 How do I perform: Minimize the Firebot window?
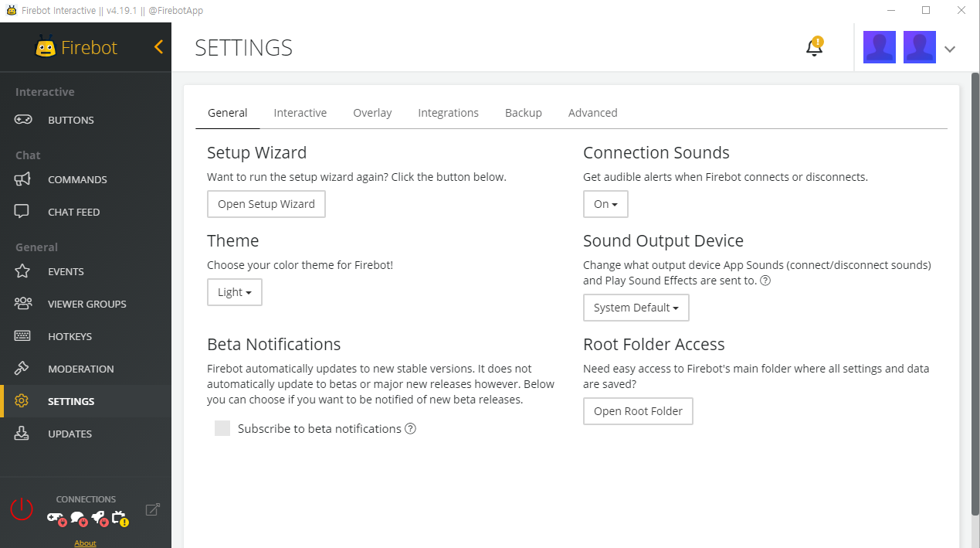pos(890,11)
